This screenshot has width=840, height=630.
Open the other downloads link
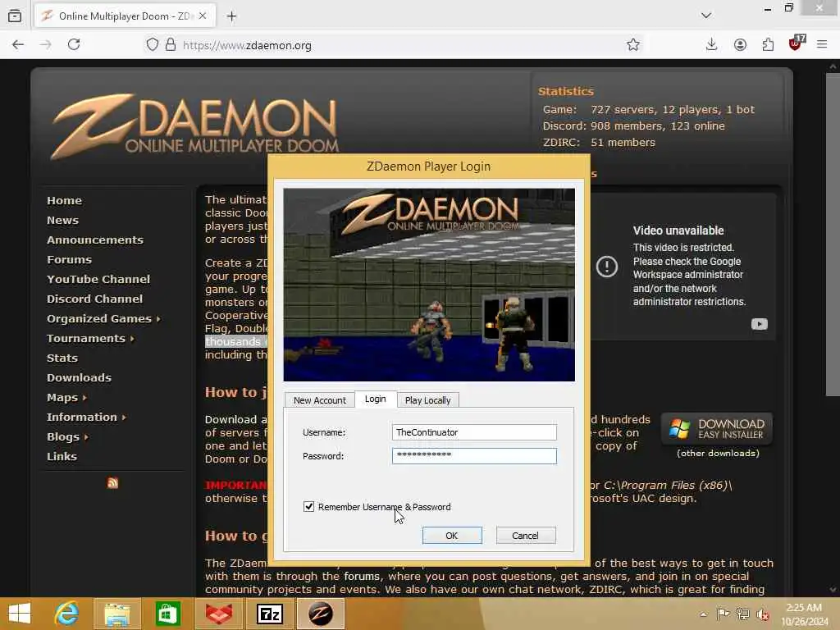[x=718, y=453]
